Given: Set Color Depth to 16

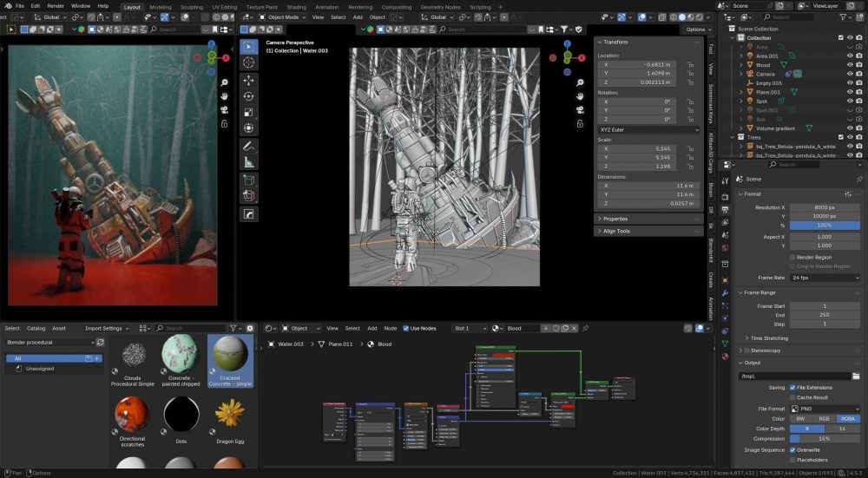Looking at the screenshot, I should (x=843, y=429).
